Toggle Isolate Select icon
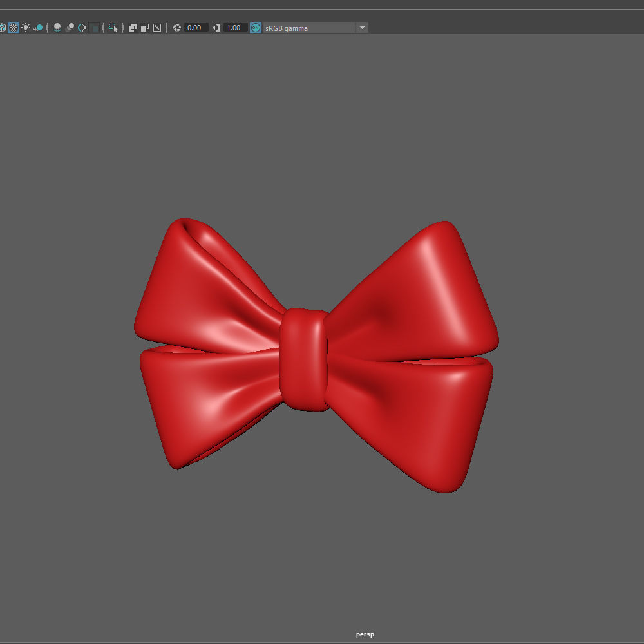 tap(113, 28)
